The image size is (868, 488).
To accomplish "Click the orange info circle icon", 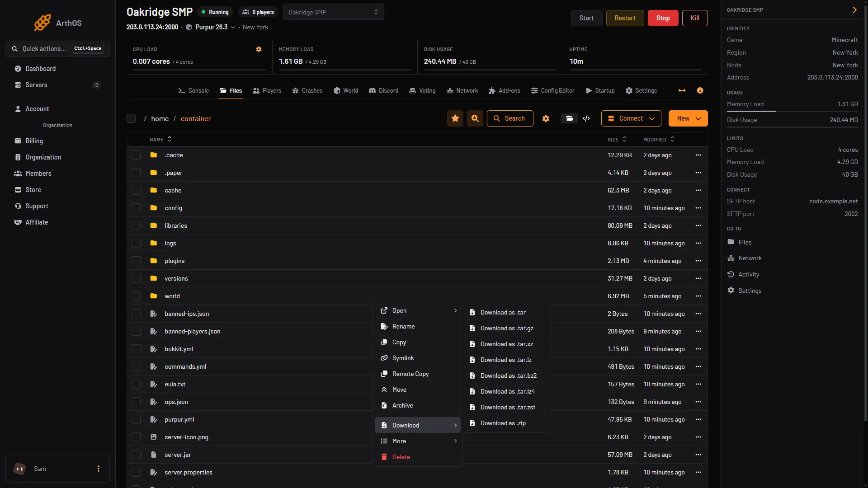I will tap(700, 90).
